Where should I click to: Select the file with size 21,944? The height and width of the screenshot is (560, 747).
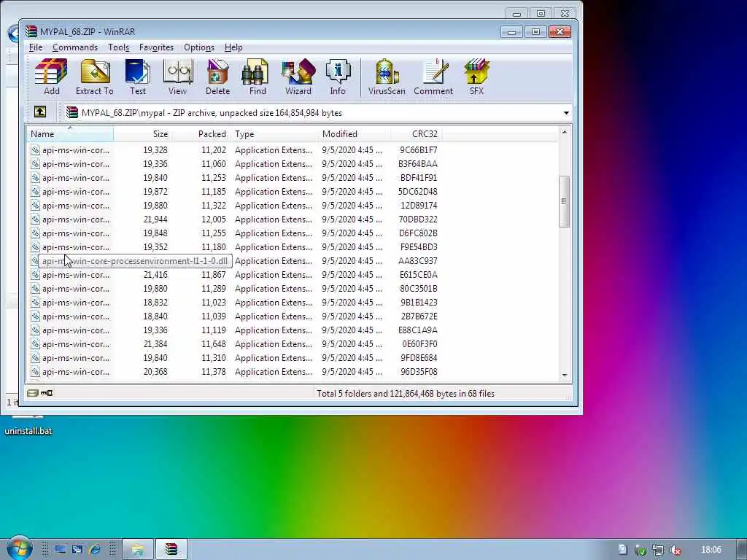234,219
